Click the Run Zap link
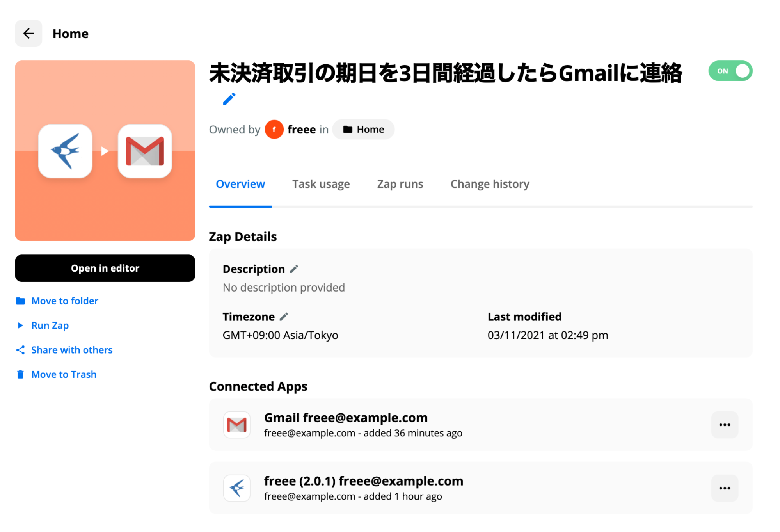This screenshot has width=780, height=532. coord(50,326)
